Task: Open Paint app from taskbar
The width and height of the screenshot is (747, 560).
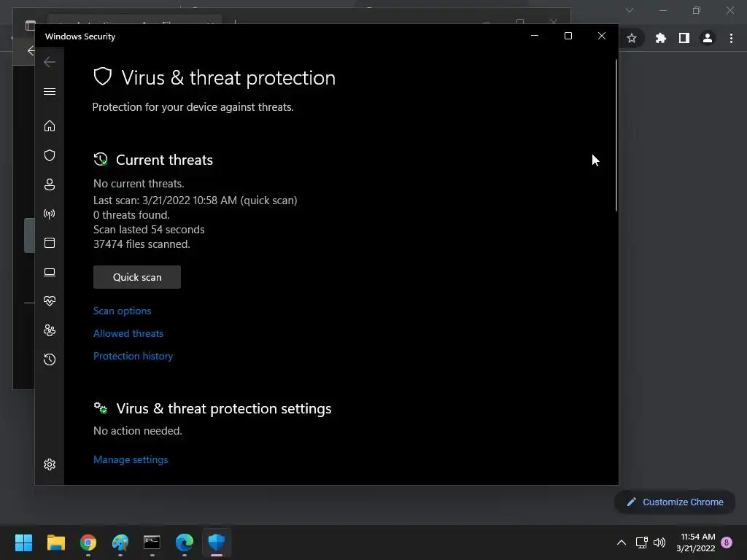Action: (120, 542)
